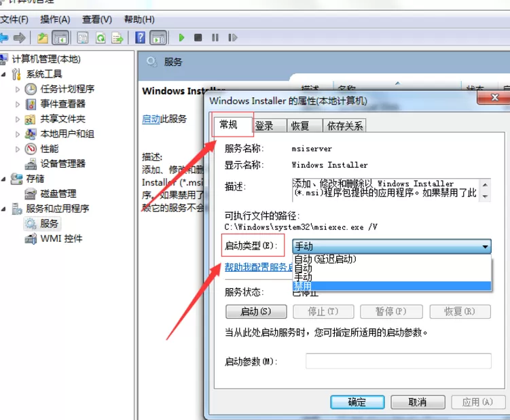Click the forward arrow toolbar icon
The height and width of the screenshot is (420, 510).
coord(20,38)
